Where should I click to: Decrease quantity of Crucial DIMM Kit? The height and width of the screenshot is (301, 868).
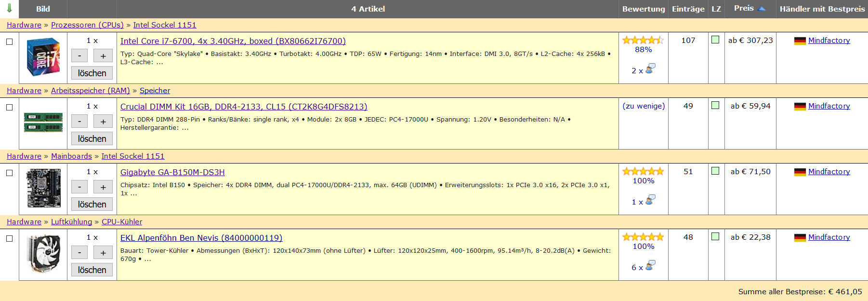(79, 122)
